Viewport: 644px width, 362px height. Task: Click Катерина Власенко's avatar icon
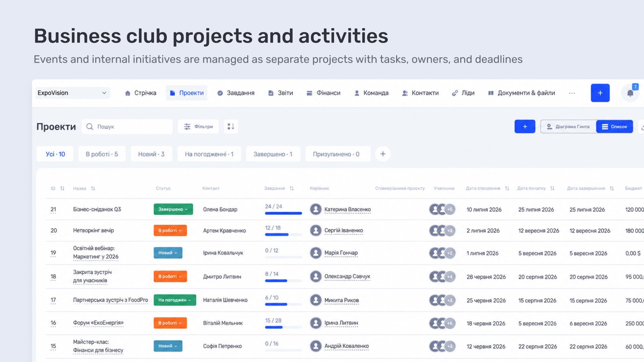[x=316, y=209]
